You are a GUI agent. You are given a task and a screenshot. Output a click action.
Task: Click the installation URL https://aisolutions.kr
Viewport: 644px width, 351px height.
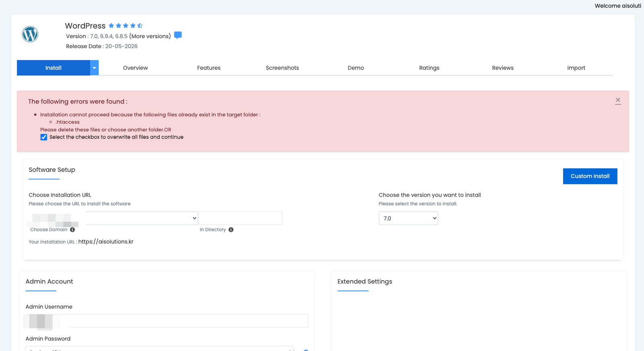tap(106, 242)
